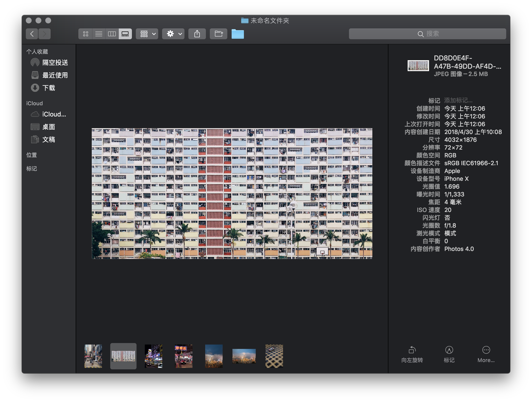Image resolution: width=532 pixels, height=402 pixels.
Task: Click the 2018/4/30 content creation date
Action: pos(473,132)
